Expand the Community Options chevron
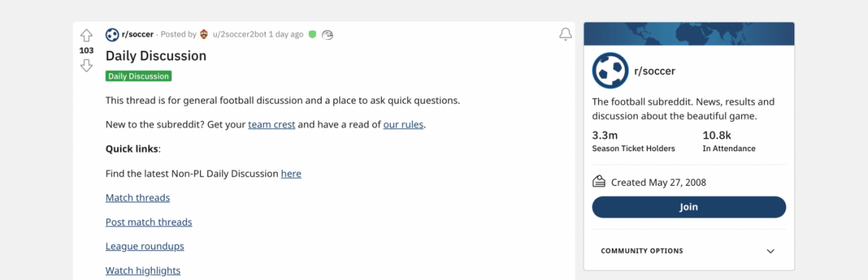This screenshot has height=280, width=868. pos(770,251)
